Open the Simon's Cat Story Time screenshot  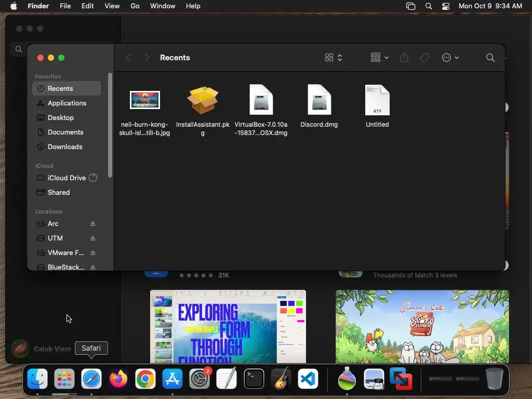[x=422, y=326]
